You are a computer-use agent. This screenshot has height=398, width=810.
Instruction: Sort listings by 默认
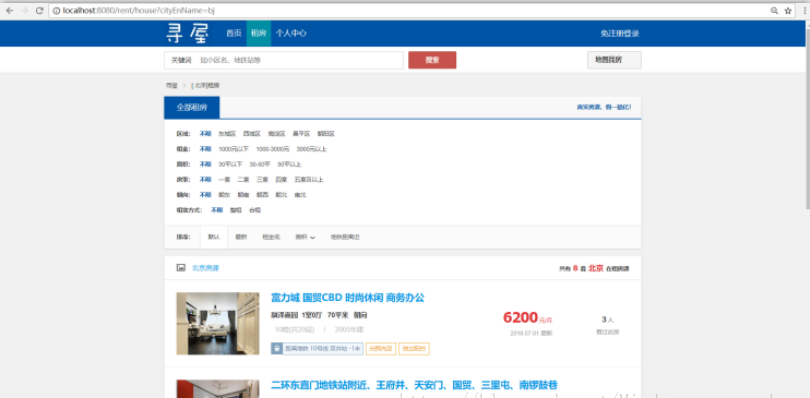214,237
